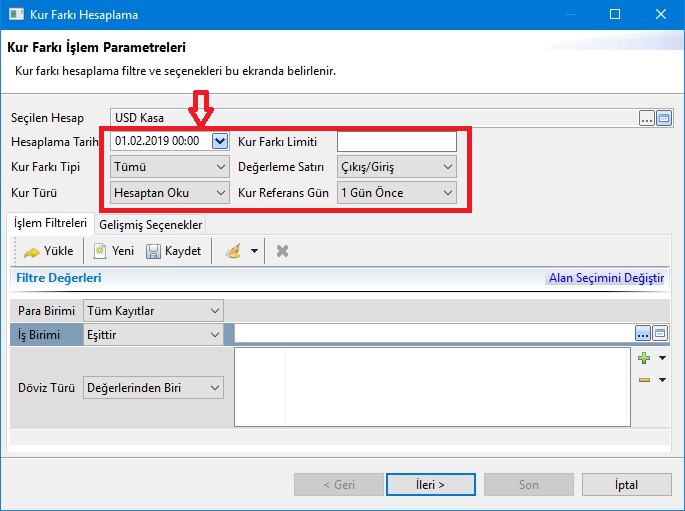The width and height of the screenshot is (685, 511).
Task: Click the Yükle (load) toolbar icon
Action: [x=31, y=251]
